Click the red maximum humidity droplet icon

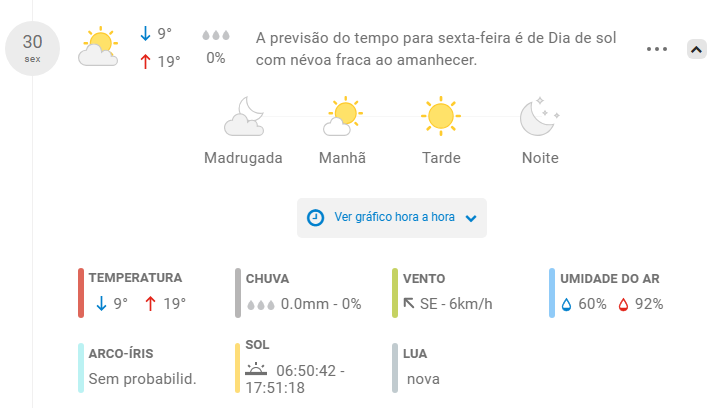[x=623, y=304]
